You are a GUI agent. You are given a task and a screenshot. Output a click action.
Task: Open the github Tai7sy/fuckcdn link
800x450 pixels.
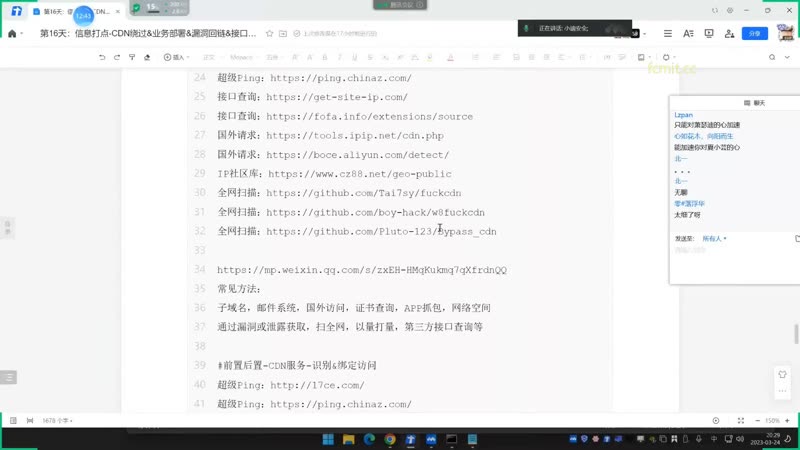(x=364, y=193)
